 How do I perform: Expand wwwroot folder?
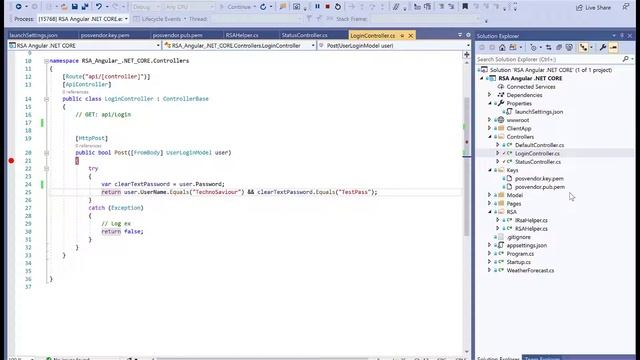point(489,120)
